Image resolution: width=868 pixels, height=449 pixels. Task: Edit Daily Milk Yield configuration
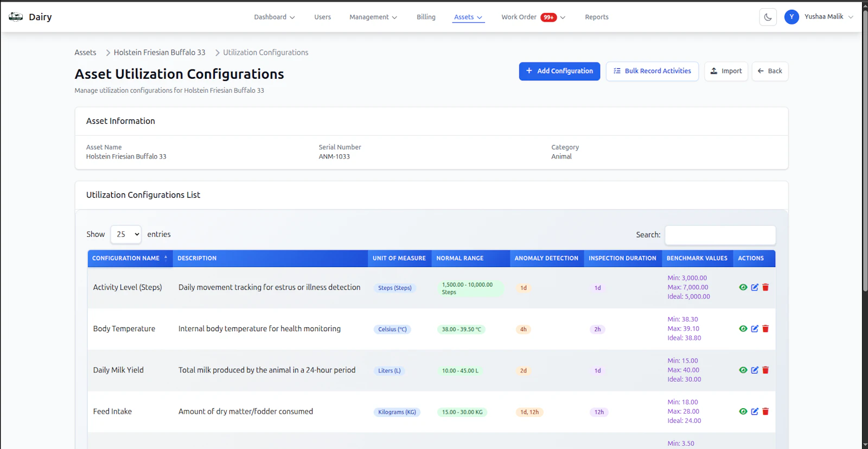click(x=755, y=370)
